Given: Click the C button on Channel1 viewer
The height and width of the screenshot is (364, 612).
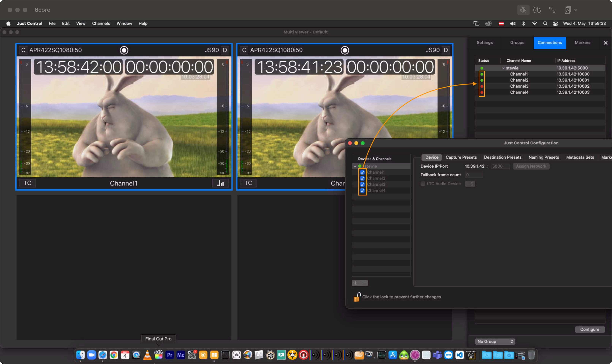Looking at the screenshot, I should pos(23,50).
